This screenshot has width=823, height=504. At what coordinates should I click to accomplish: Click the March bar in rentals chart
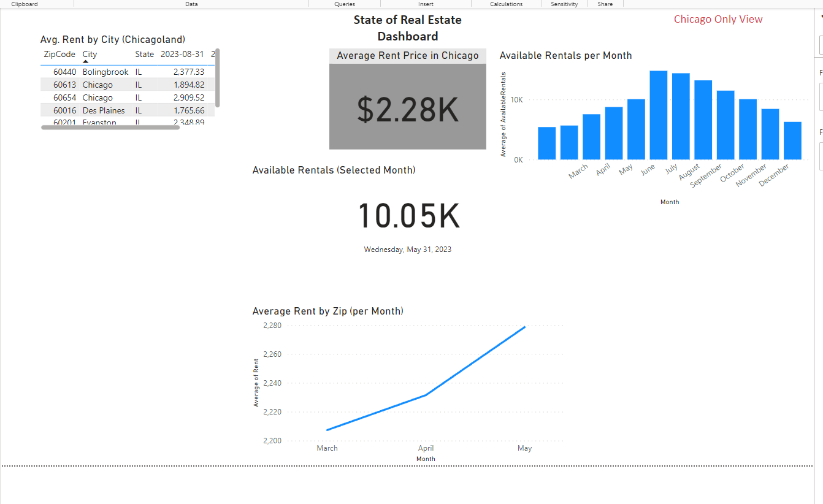tap(591, 137)
